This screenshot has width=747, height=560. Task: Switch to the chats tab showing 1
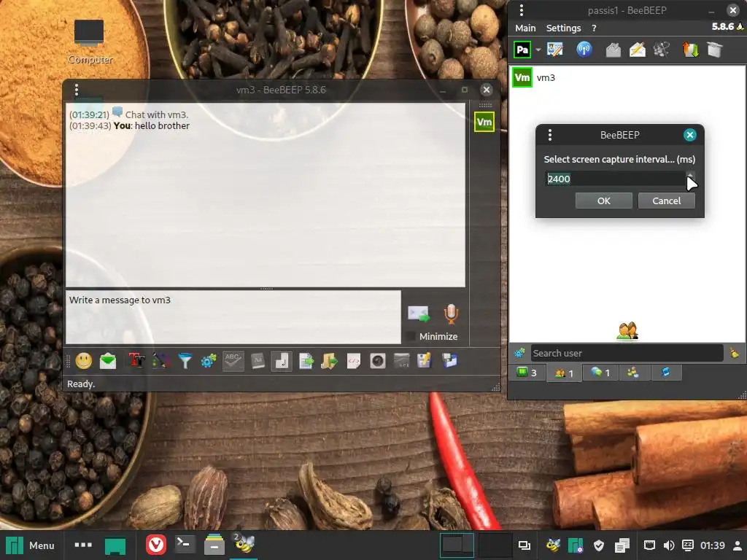tap(600, 373)
